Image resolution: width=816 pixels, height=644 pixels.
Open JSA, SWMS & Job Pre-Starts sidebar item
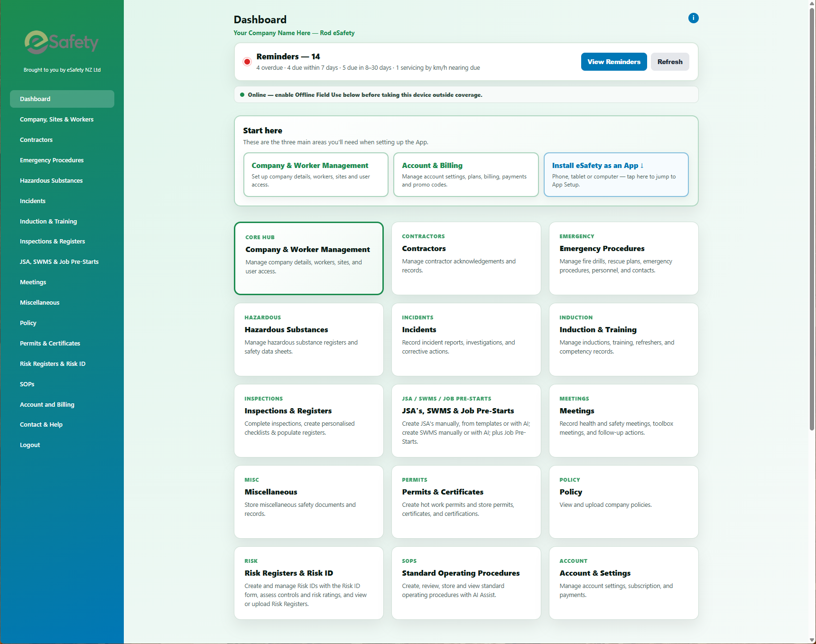62,261
